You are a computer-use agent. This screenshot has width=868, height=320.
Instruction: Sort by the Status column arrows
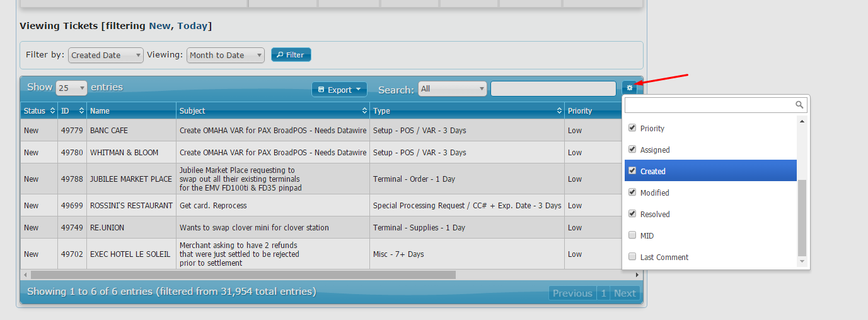tap(52, 111)
